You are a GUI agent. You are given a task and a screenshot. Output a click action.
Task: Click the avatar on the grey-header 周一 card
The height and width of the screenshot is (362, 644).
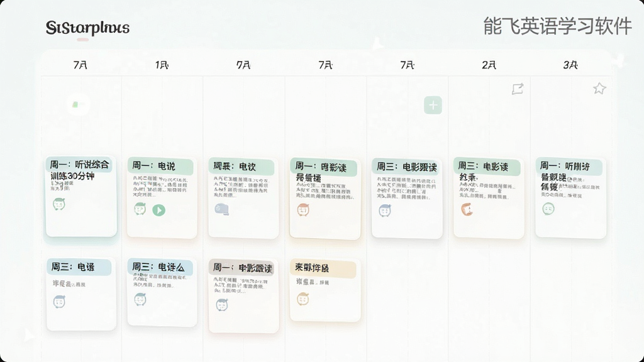[222, 305]
